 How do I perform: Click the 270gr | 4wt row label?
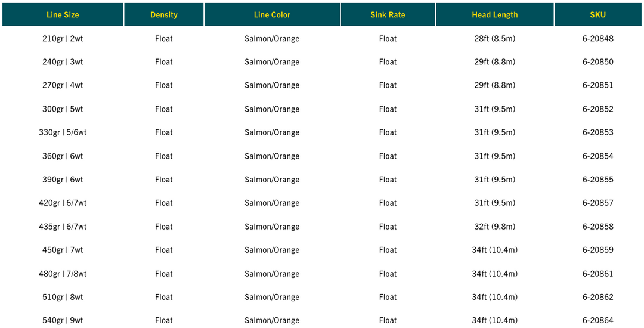pos(63,85)
